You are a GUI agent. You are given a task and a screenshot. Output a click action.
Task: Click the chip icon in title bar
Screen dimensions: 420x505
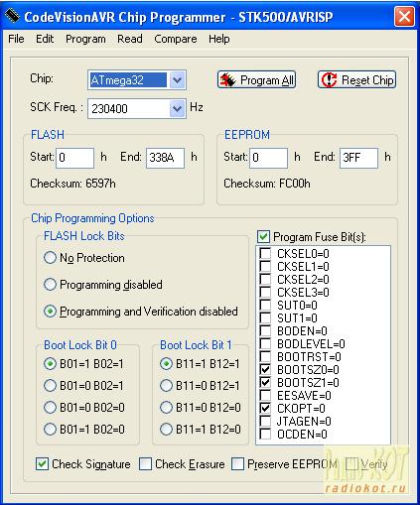tap(12, 16)
